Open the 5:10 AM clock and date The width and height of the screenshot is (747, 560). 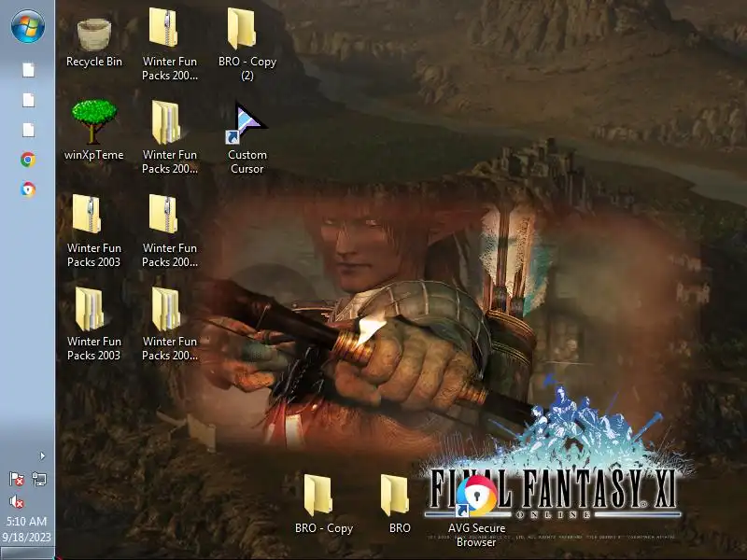[27, 529]
